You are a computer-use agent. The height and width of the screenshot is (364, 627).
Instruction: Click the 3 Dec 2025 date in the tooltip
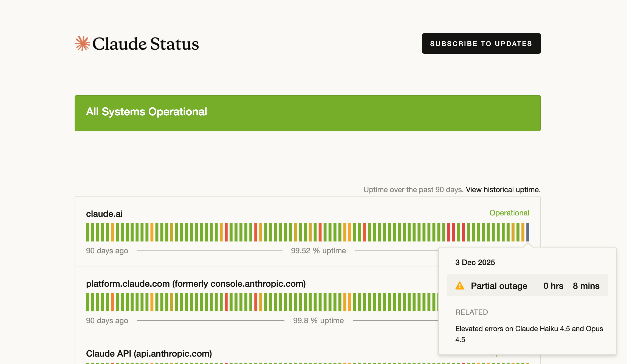point(475,262)
